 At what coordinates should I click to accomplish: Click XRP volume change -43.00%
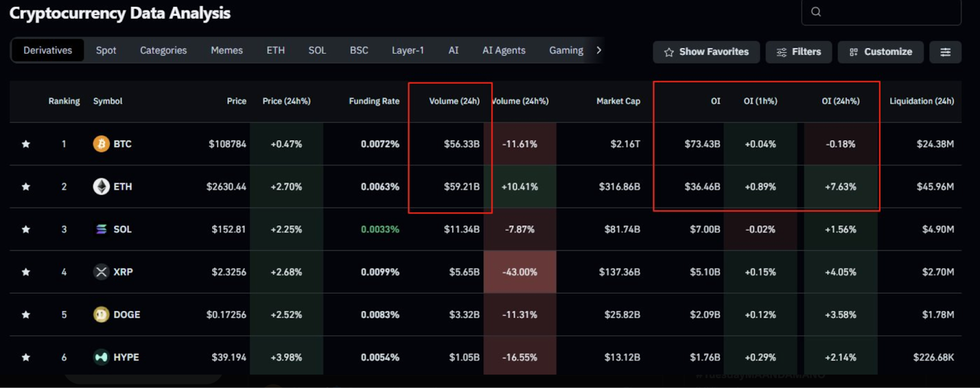[520, 272]
